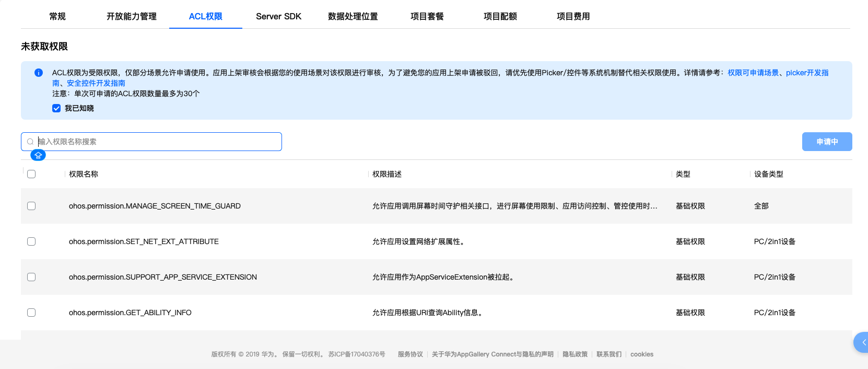Click the blue upload badge below search box
868x369 pixels.
point(38,155)
